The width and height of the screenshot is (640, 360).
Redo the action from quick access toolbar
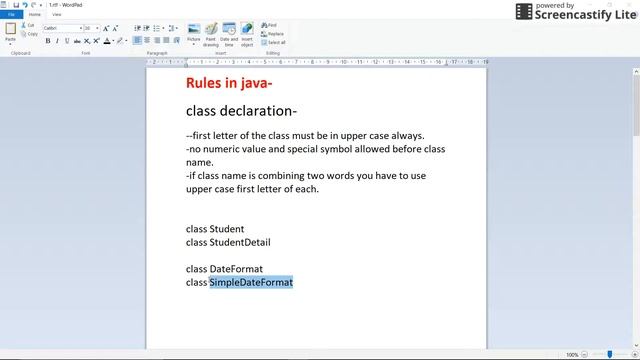pyautogui.click(x=33, y=5)
